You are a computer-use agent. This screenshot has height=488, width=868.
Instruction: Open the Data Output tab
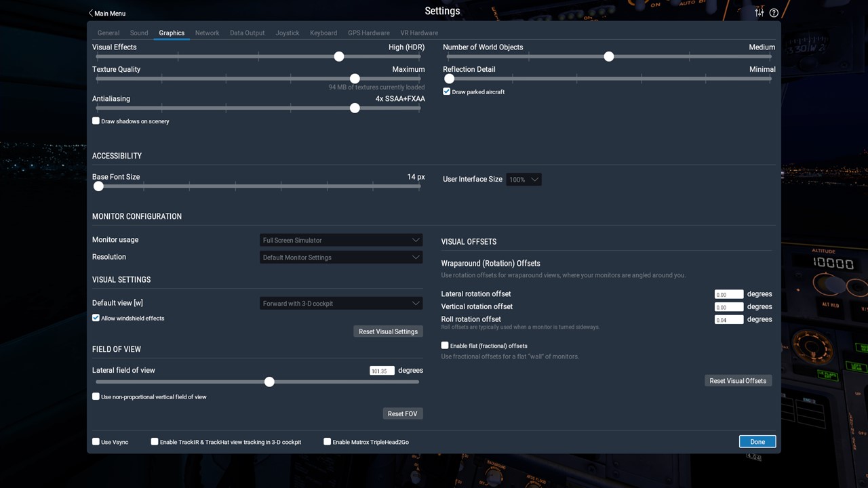pyautogui.click(x=247, y=33)
